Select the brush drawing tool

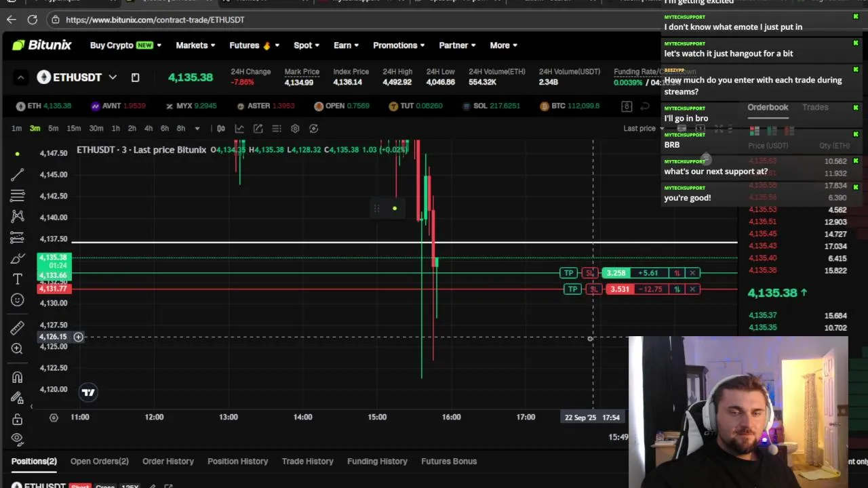[x=18, y=258]
